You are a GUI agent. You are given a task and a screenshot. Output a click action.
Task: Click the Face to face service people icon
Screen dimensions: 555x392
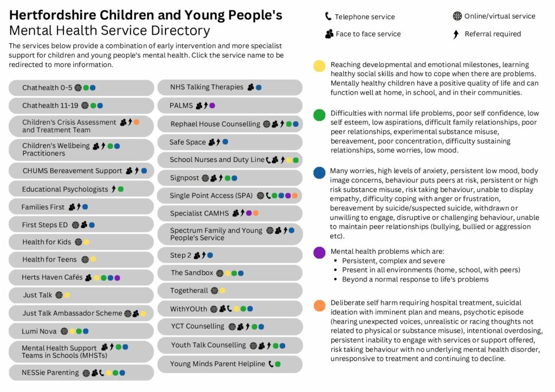[x=329, y=34]
